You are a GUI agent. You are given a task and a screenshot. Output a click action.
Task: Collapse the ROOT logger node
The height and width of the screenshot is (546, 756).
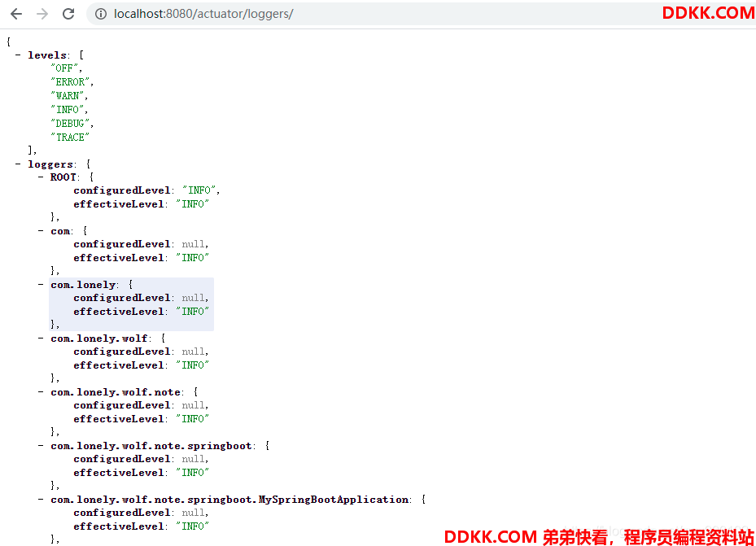point(41,177)
